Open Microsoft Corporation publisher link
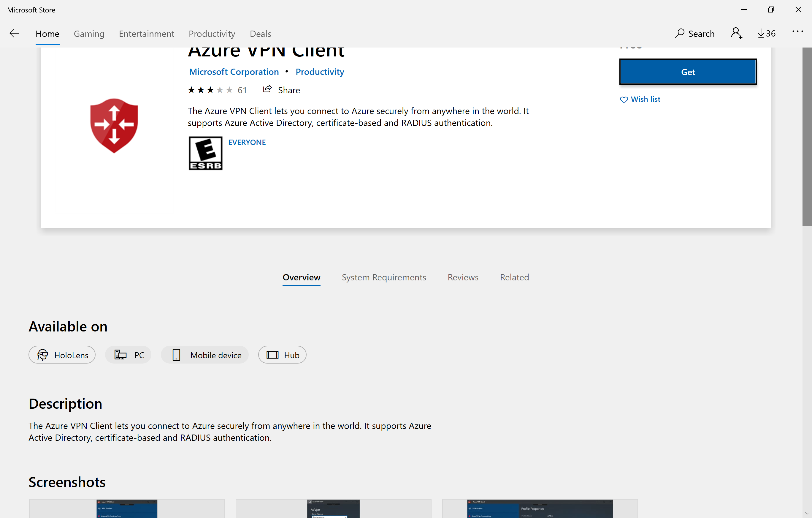This screenshot has height=518, width=812. point(234,72)
